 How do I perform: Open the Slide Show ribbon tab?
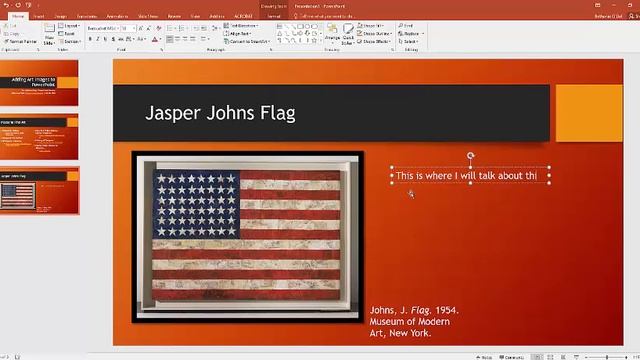[x=148, y=16]
